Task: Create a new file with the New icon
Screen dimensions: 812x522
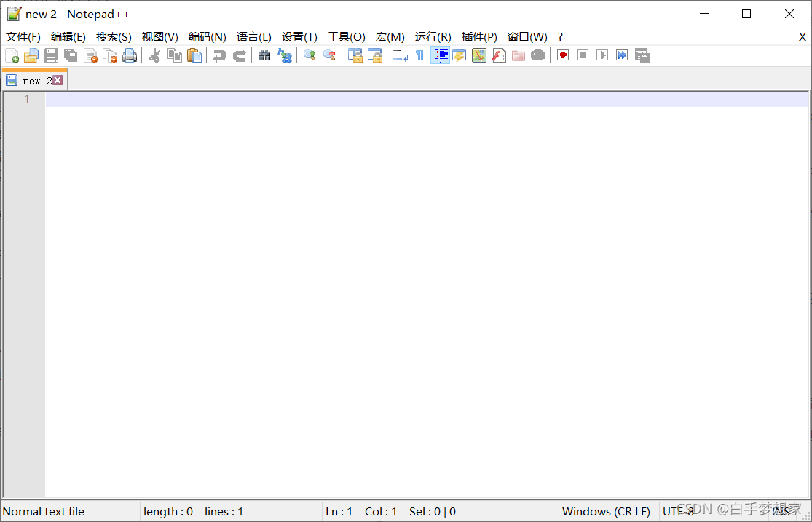Action: (12, 55)
